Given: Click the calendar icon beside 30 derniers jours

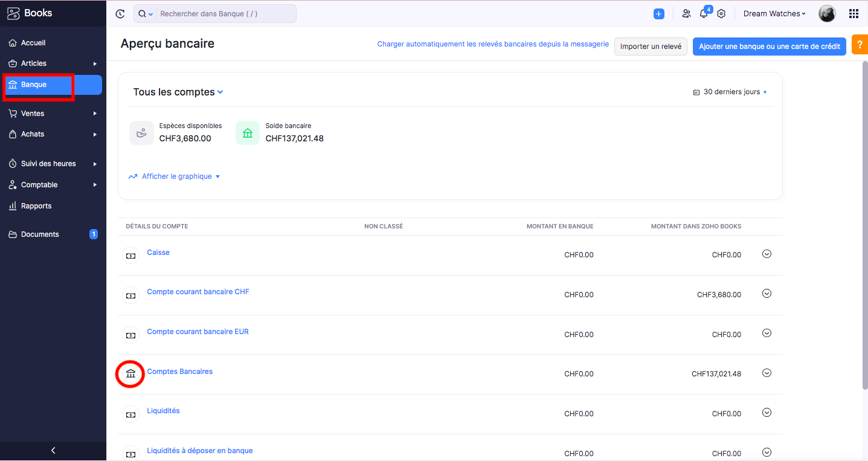Looking at the screenshot, I should (696, 92).
